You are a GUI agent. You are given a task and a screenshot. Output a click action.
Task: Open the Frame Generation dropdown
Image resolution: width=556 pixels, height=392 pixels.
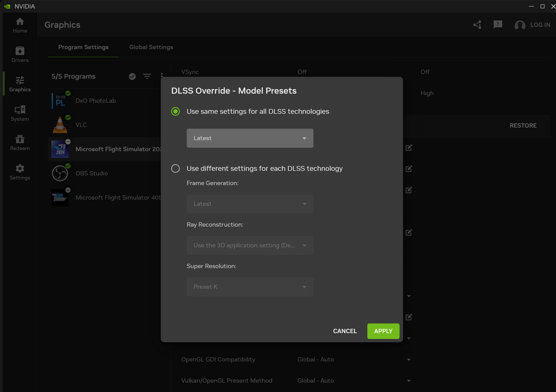click(250, 204)
